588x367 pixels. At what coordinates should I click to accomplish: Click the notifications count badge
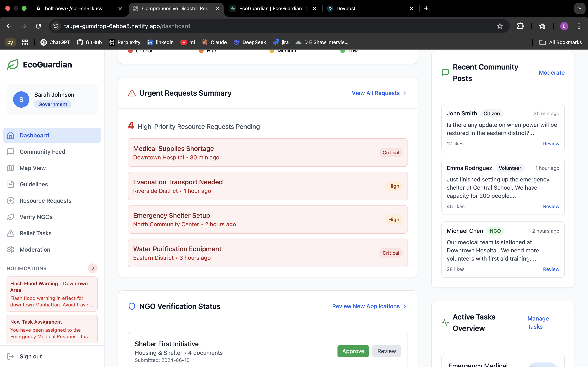(x=92, y=268)
